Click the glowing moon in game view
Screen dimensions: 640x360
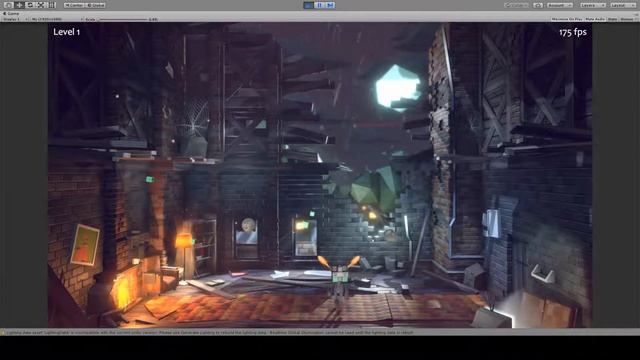[398, 87]
